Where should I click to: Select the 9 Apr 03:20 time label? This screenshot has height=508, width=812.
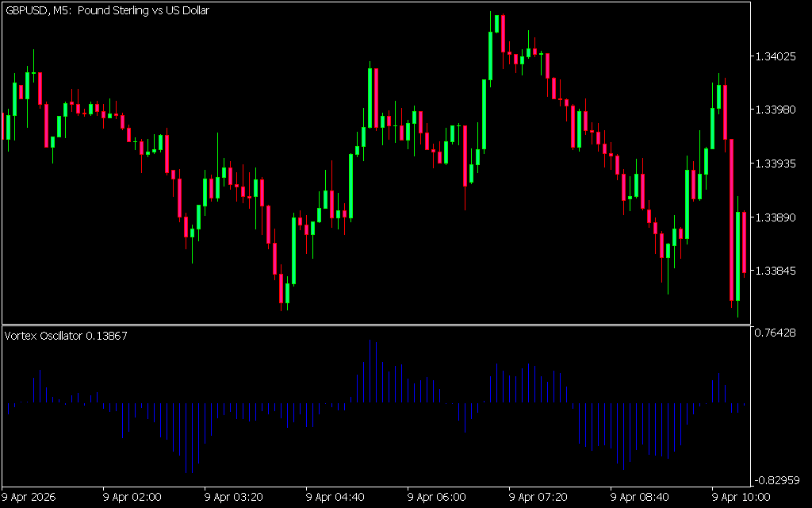click(234, 498)
